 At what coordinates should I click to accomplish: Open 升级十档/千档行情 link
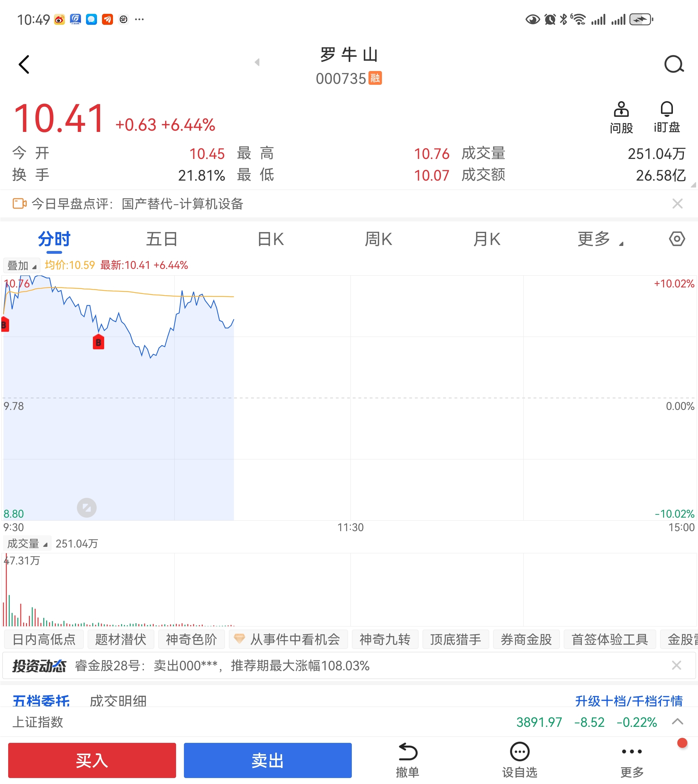click(629, 701)
